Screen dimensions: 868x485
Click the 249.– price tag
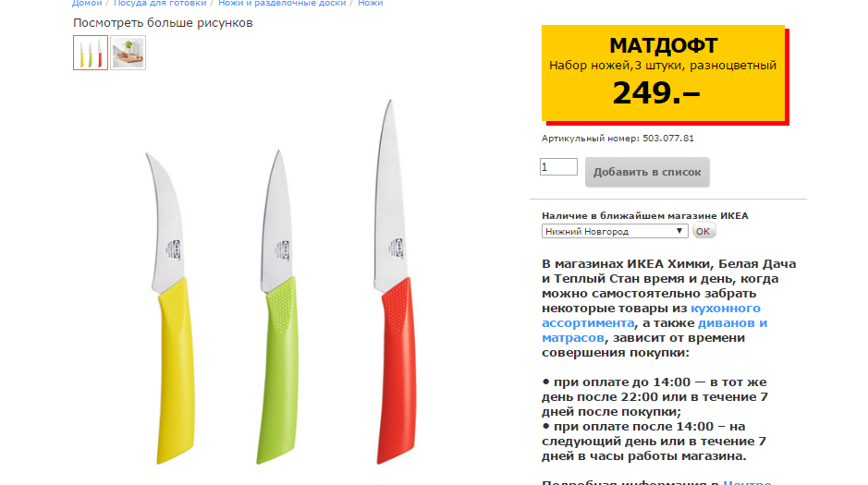tap(656, 92)
